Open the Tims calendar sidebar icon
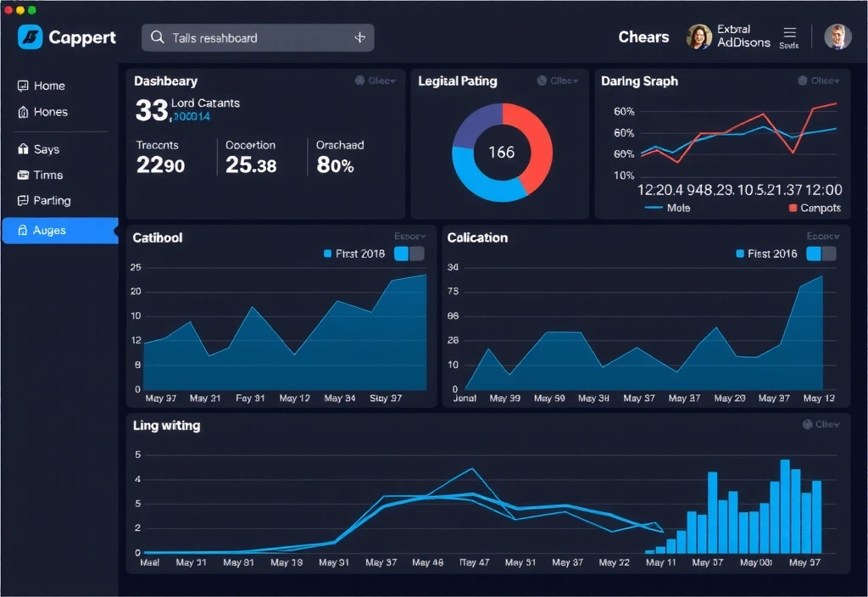 tap(48, 175)
